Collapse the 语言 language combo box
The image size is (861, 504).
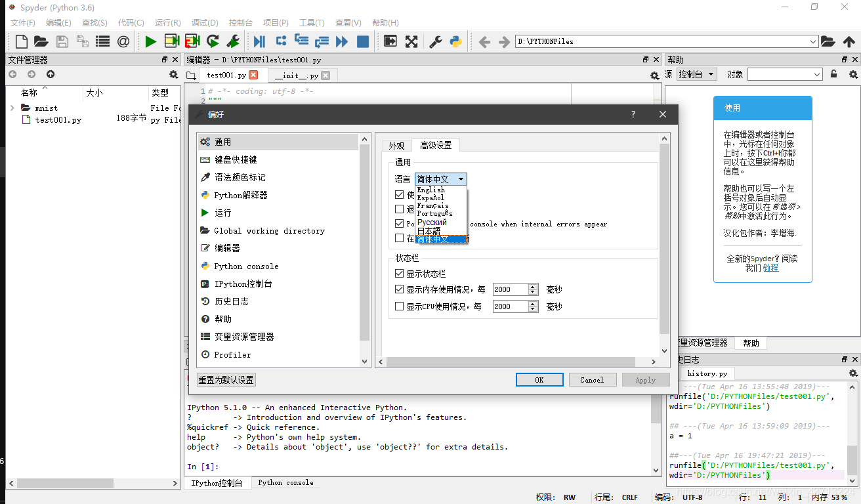point(440,179)
